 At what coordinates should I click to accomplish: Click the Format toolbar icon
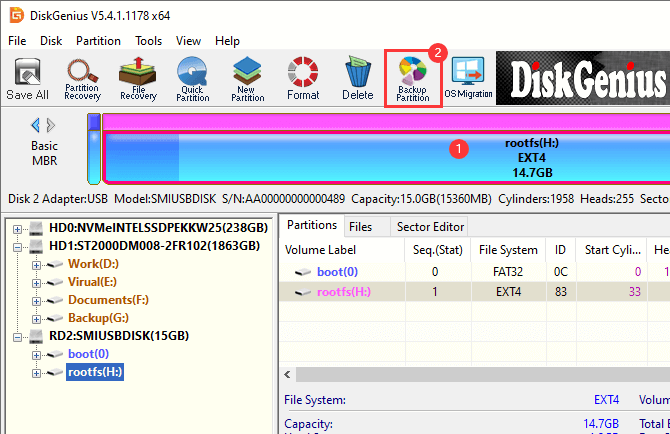click(303, 78)
